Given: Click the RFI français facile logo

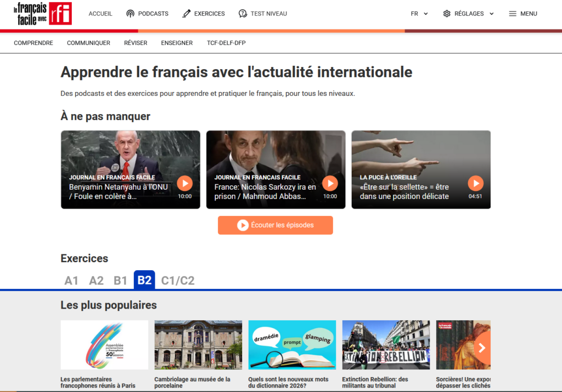Looking at the screenshot, I should (x=43, y=14).
